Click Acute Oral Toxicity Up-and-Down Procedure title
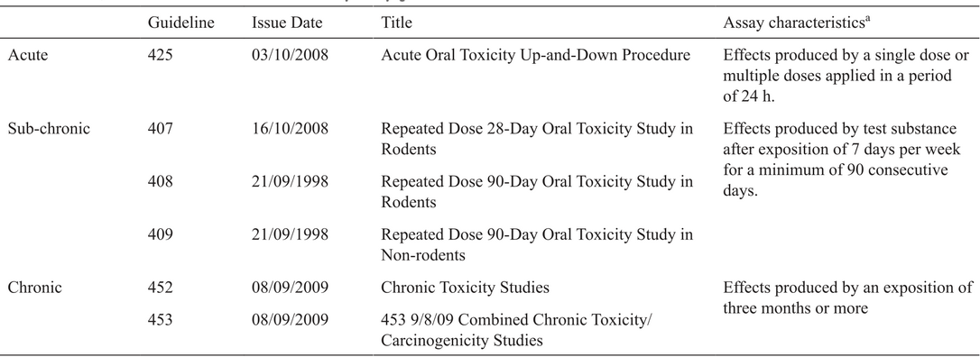 click(x=536, y=55)
